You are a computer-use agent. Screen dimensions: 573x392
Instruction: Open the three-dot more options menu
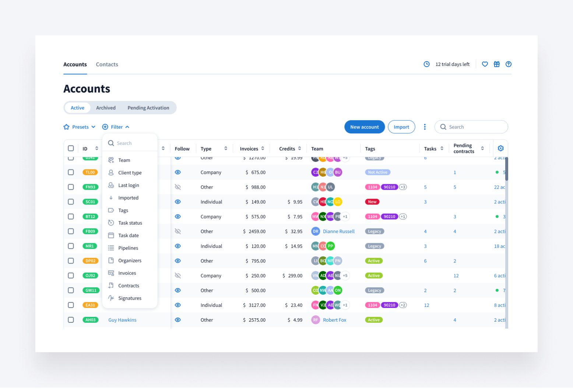(x=425, y=127)
